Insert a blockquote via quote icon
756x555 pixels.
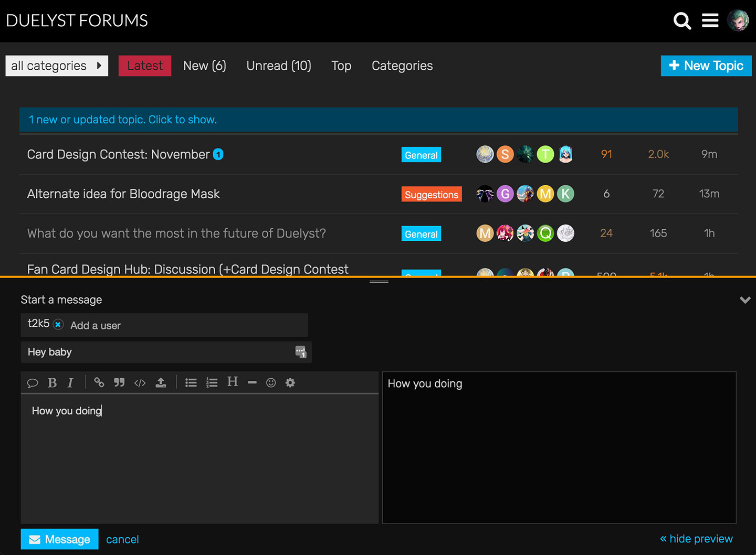coord(119,383)
